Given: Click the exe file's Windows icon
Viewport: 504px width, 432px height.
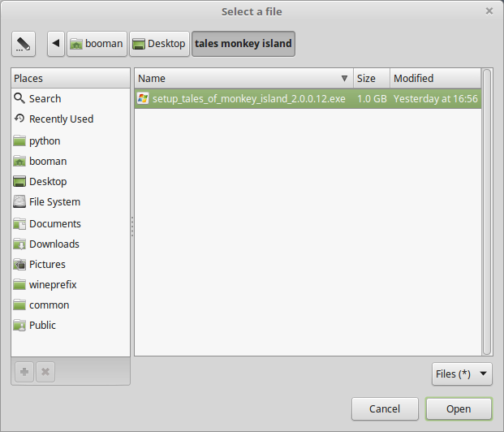Looking at the screenshot, I should (143, 98).
